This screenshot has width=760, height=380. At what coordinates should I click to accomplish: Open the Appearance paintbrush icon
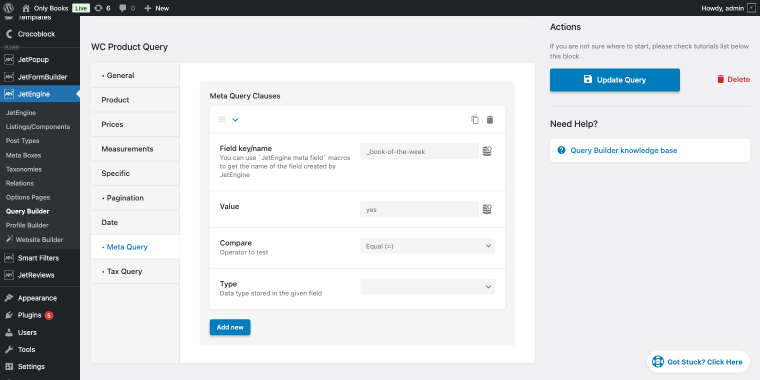9,298
